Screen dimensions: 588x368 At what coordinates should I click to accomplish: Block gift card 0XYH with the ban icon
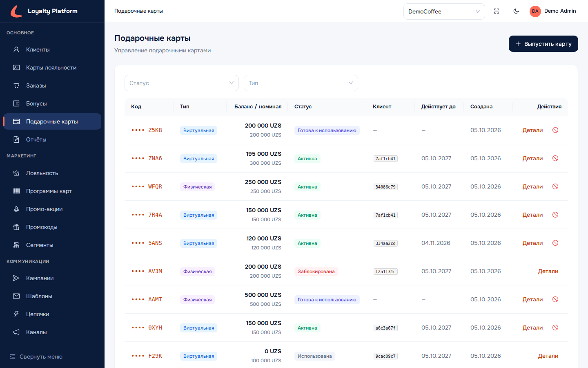point(555,328)
